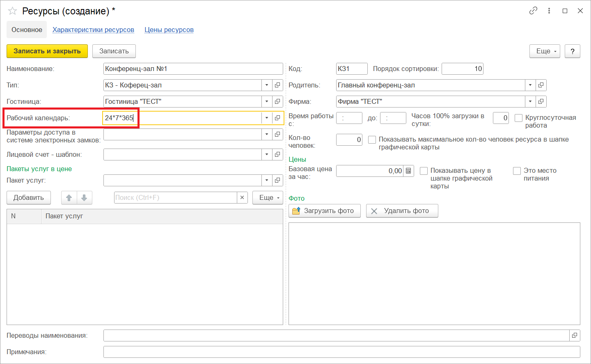Move the service package row up

coord(69,198)
